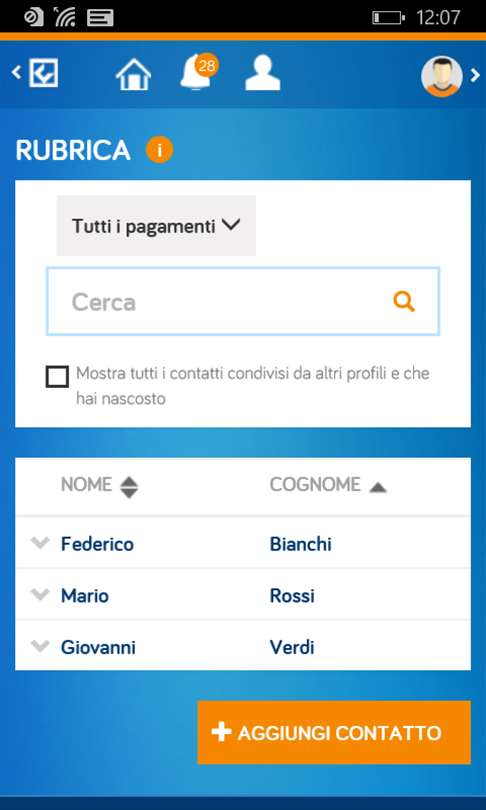
Task: Open contact name Mario link
Action: [85, 596]
